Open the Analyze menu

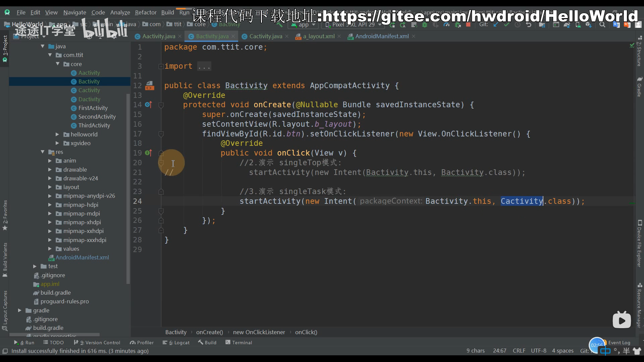[120, 12]
